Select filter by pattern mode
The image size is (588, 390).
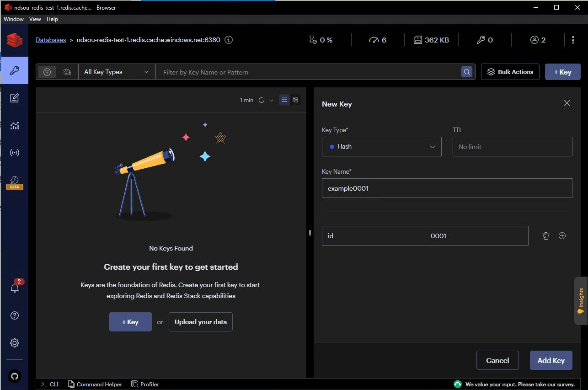point(47,72)
